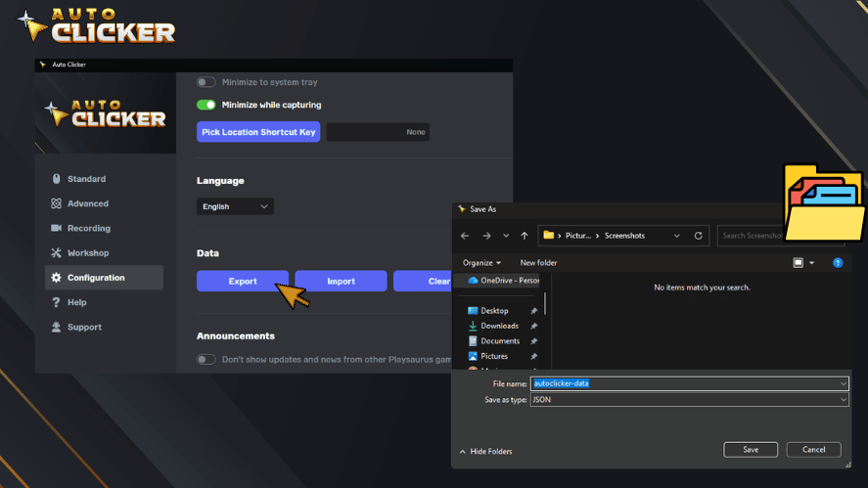
Task: Click the pin icon beside Pictures
Action: 533,356
